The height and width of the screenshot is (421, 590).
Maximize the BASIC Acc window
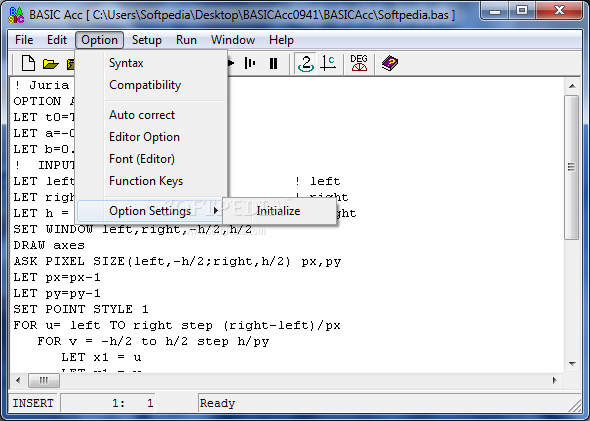tap(522, 11)
